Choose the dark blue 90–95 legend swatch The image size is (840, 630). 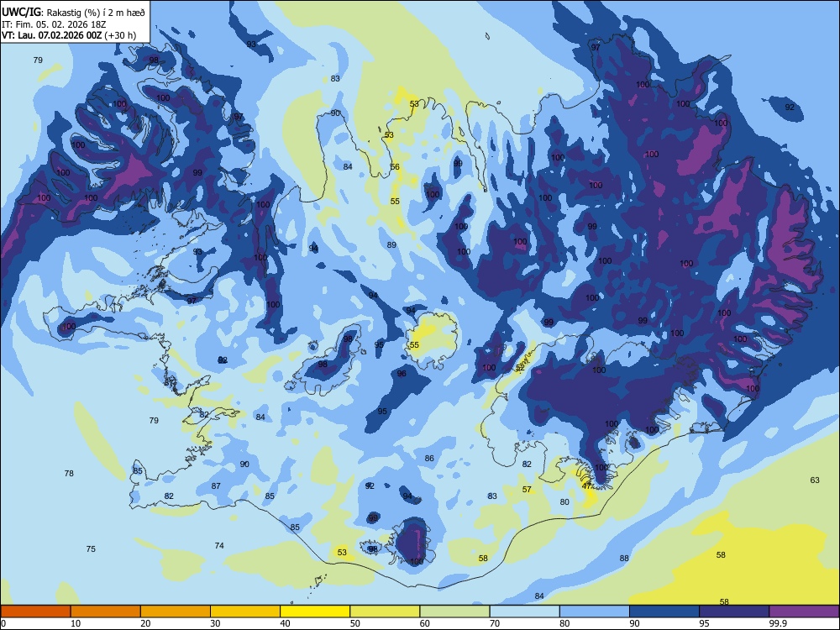pyautogui.click(x=664, y=612)
